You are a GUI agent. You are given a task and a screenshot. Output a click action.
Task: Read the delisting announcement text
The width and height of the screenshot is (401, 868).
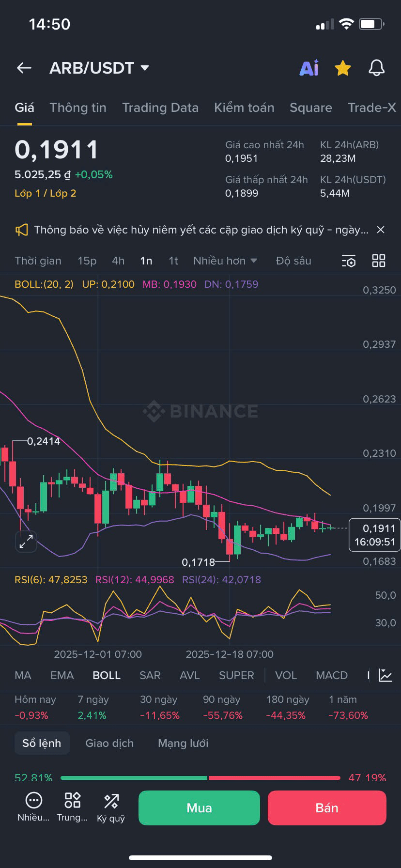tap(201, 230)
